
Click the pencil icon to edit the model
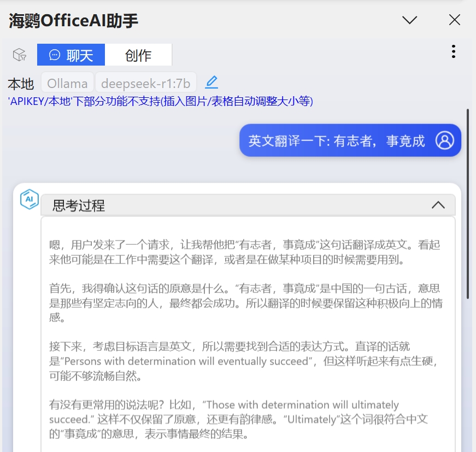(x=211, y=81)
